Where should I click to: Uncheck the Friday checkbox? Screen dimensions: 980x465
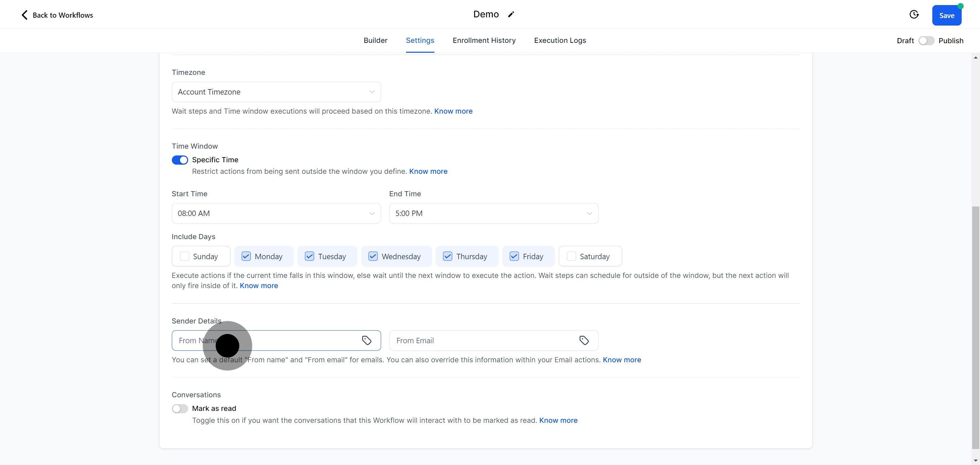(x=514, y=256)
